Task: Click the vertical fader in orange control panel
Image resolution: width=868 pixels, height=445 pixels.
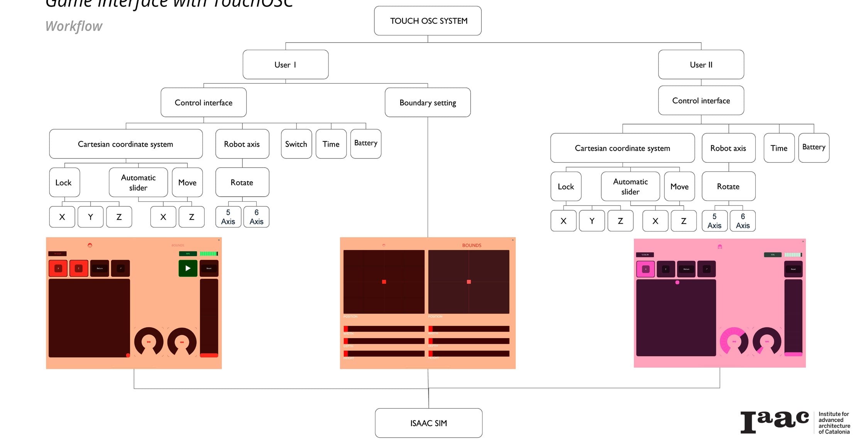Action: [x=209, y=318]
